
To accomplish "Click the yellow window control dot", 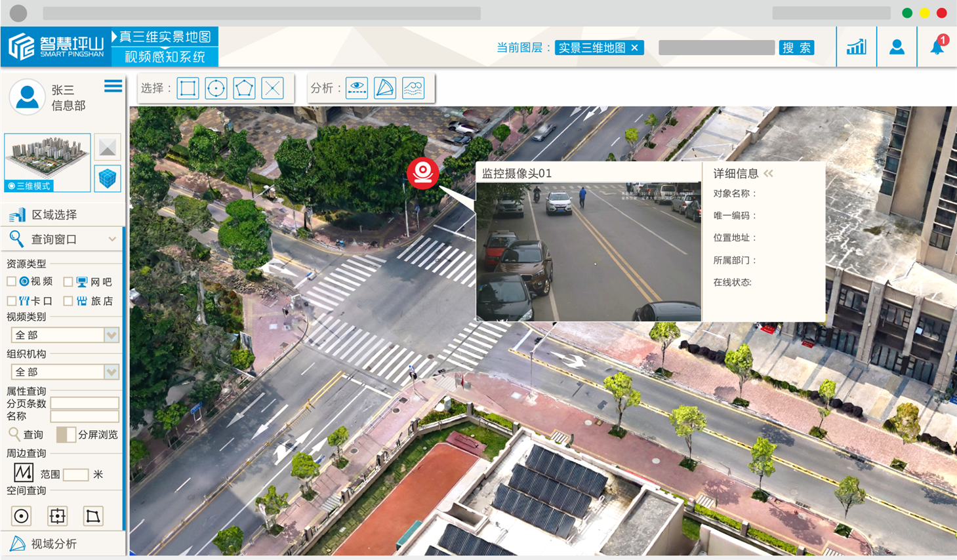I will coord(924,13).
